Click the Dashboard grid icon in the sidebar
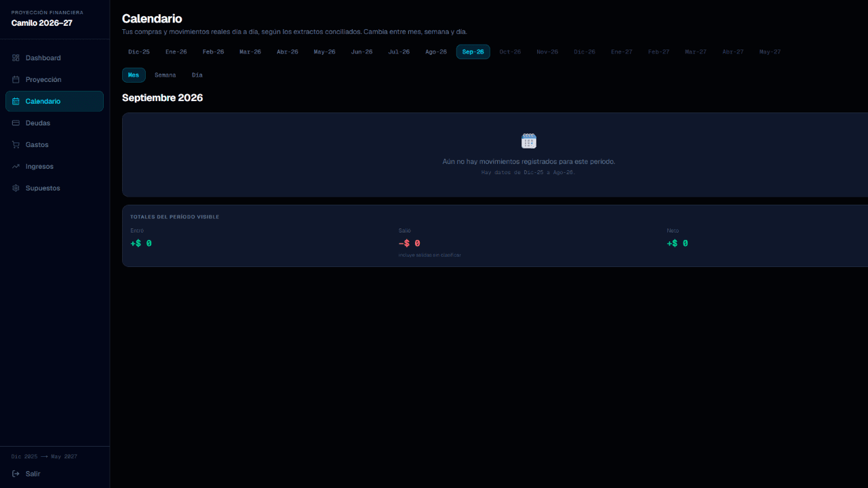The width and height of the screenshot is (868, 488). pyautogui.click(x=16, y=58)
